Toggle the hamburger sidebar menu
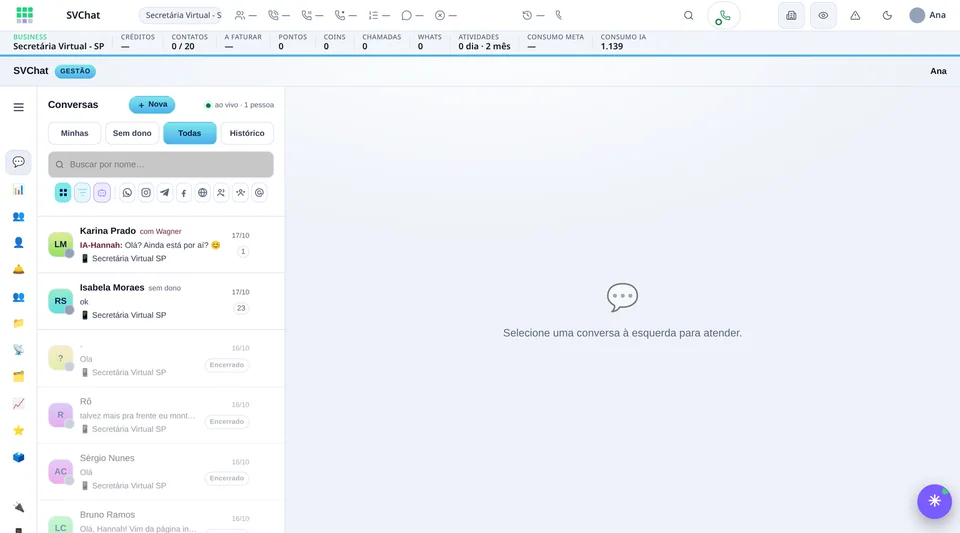 [18, 107]
